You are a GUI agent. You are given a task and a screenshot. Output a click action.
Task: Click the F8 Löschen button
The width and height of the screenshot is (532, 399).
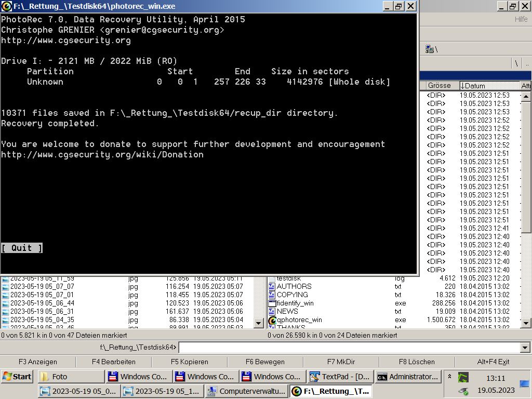[x=417, y=362]
